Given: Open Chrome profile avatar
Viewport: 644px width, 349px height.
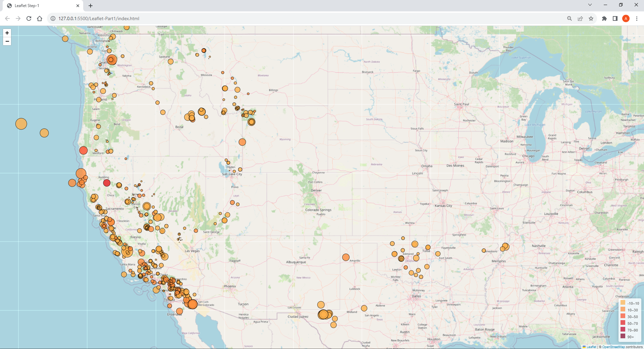Looking at the screenshot, I should pyautogui.click(x=626, y=18).
